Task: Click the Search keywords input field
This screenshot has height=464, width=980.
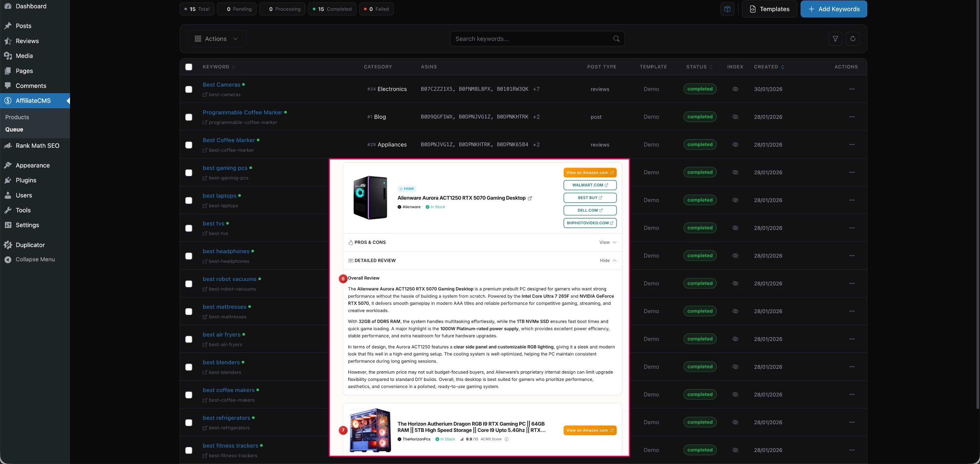Action: coord(537,39)
